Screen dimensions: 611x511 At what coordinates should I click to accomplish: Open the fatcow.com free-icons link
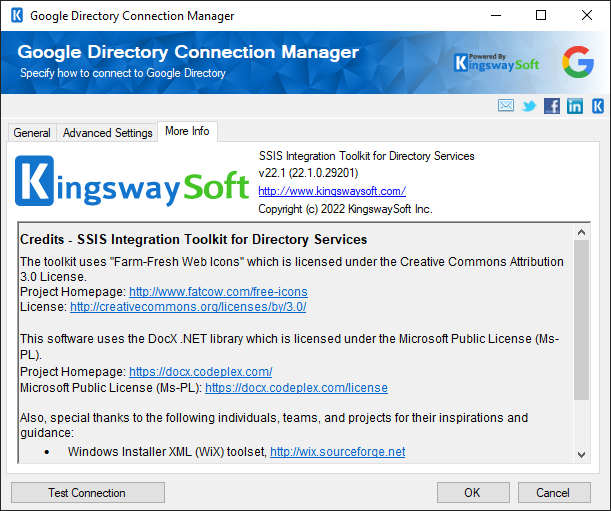pyautogui.click(x=218, y=292)
